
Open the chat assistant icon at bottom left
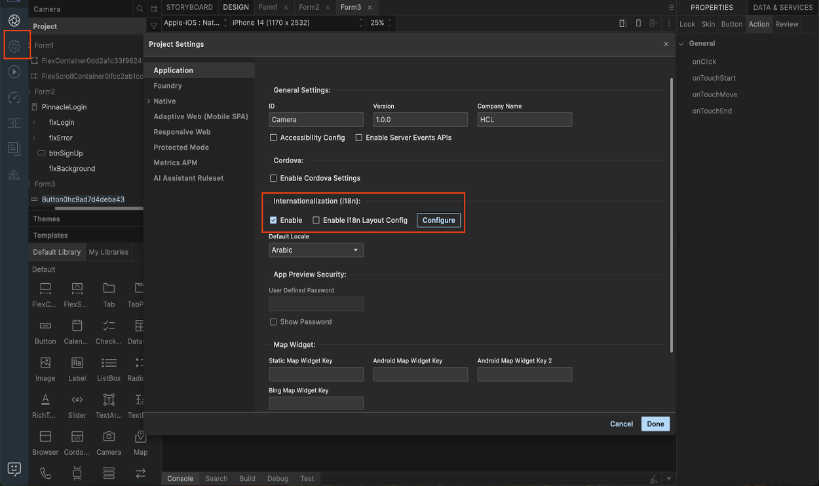click(14, 468)
